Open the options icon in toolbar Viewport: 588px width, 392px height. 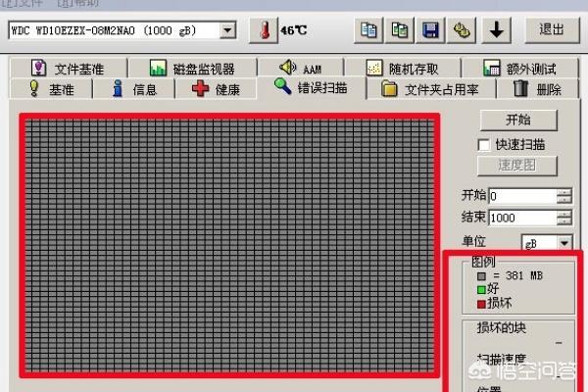[461, 29]
